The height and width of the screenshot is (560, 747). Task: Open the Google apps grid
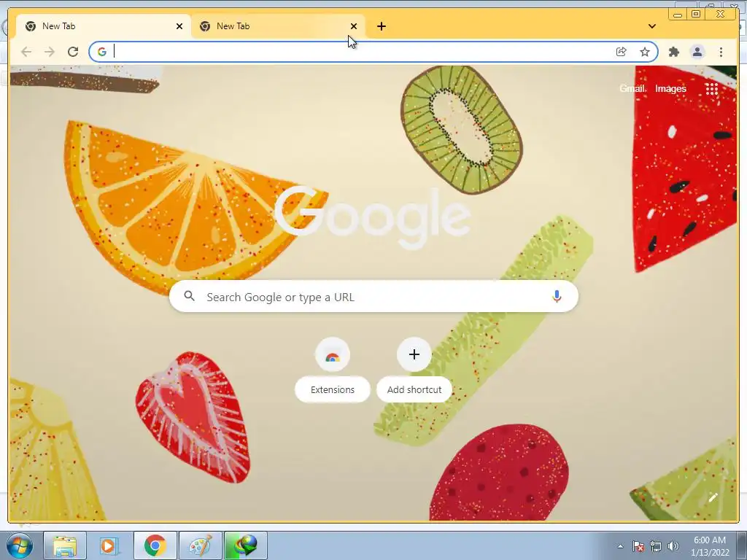[x=712, y=88]
